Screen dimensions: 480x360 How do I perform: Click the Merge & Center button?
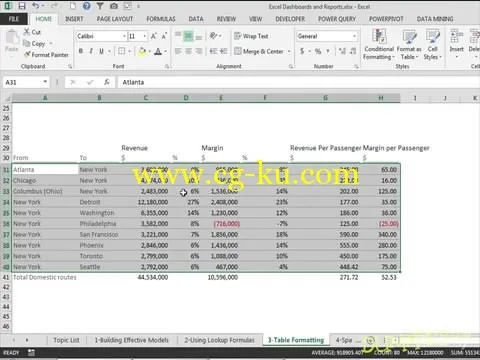259,51
